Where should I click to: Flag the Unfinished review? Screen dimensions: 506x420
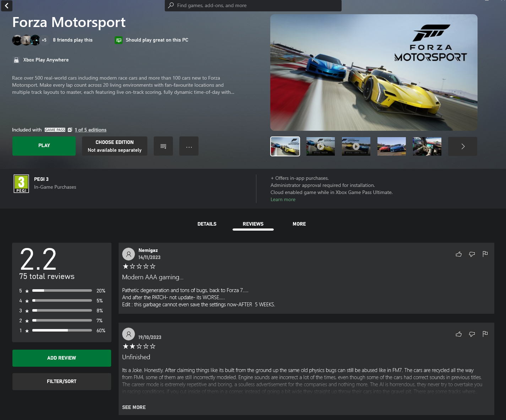[x=485, y=334]
